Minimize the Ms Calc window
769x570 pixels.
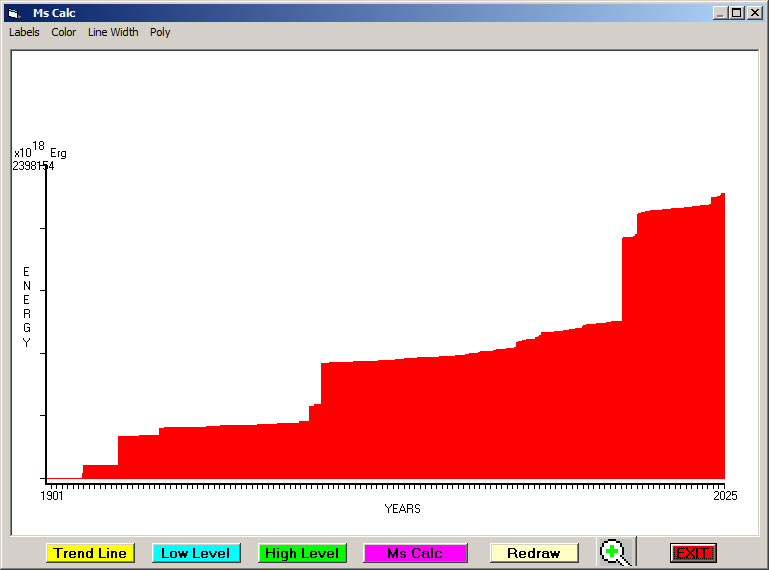click(720, 13)
